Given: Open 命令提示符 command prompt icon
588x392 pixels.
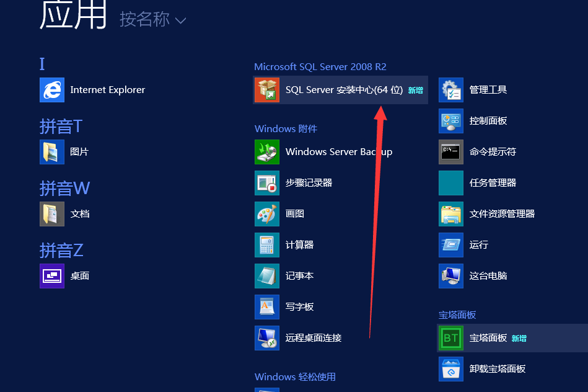Looking at the screenshot, I should pos(451,152).
